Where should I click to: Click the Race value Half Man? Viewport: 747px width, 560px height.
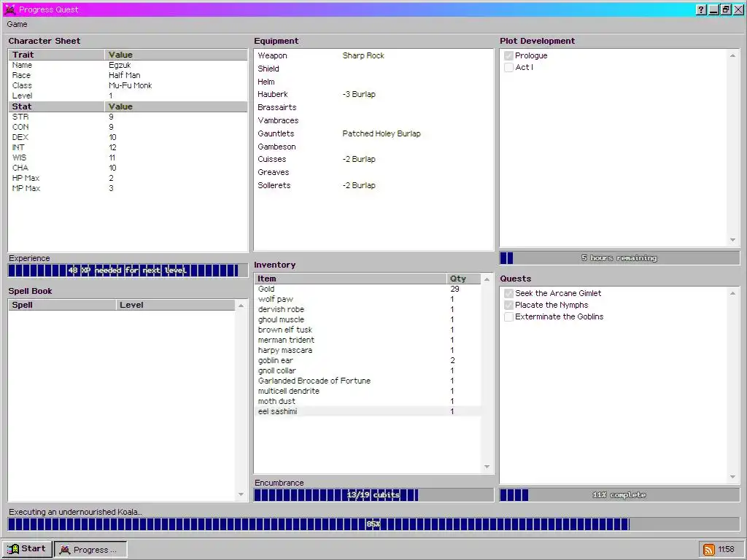click(124, 75)
